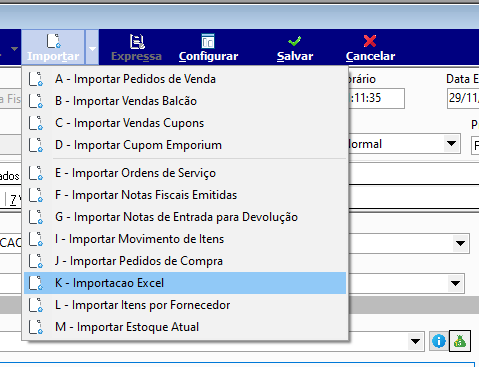The height and width of the screenshot is (367, 479).
Task: Click the green money bag icon button
Action: tap(460, 341)
